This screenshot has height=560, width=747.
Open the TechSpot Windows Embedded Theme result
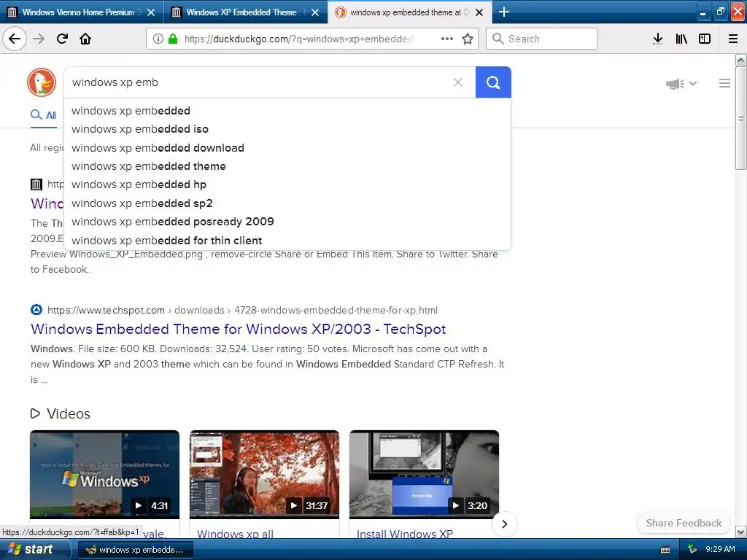click(x=239, y=329)
